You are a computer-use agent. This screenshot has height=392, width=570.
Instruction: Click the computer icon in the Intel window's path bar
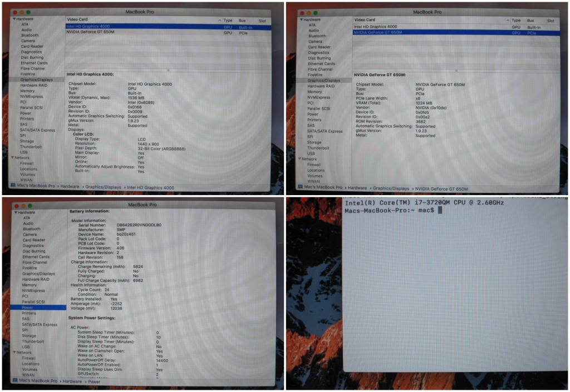pos(13,186)
